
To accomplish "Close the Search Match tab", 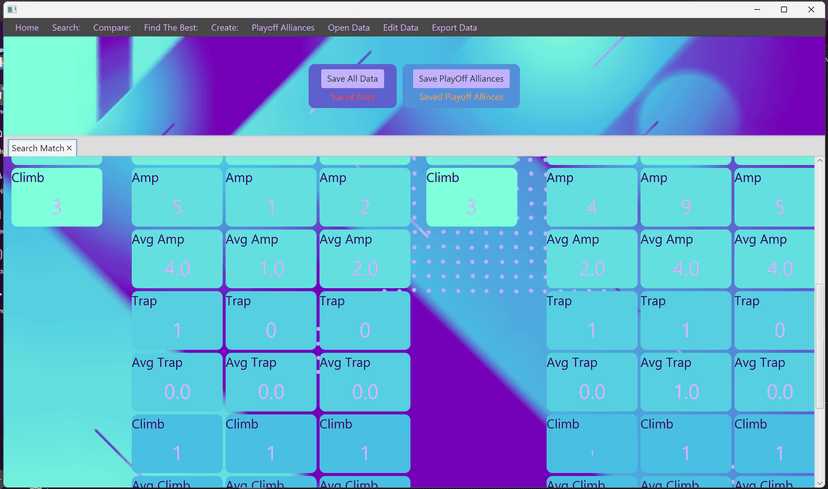I will [x=69, y=148].
